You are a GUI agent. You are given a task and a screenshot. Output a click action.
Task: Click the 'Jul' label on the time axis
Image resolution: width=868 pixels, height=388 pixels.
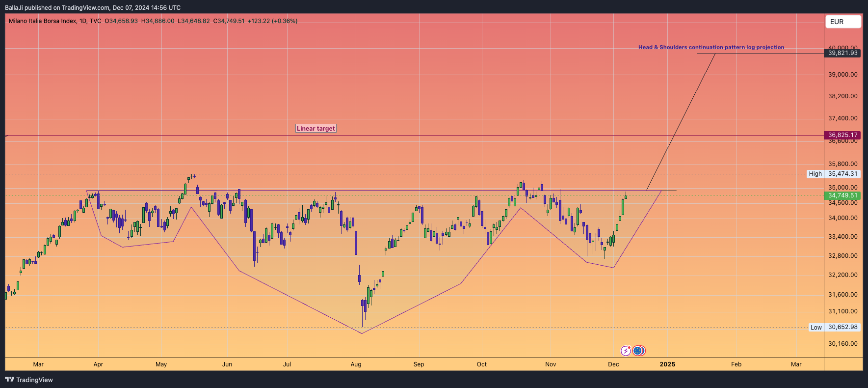(287, 364)
